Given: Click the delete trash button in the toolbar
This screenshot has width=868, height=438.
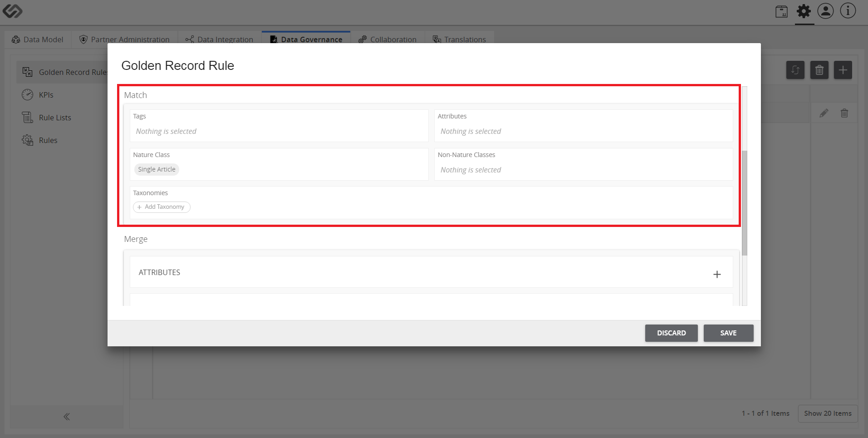Looking at the screenshot, I should click(819, 70).
